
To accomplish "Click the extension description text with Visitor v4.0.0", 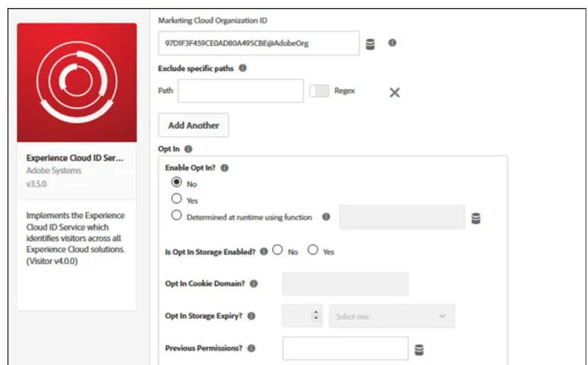I will 75,238.
